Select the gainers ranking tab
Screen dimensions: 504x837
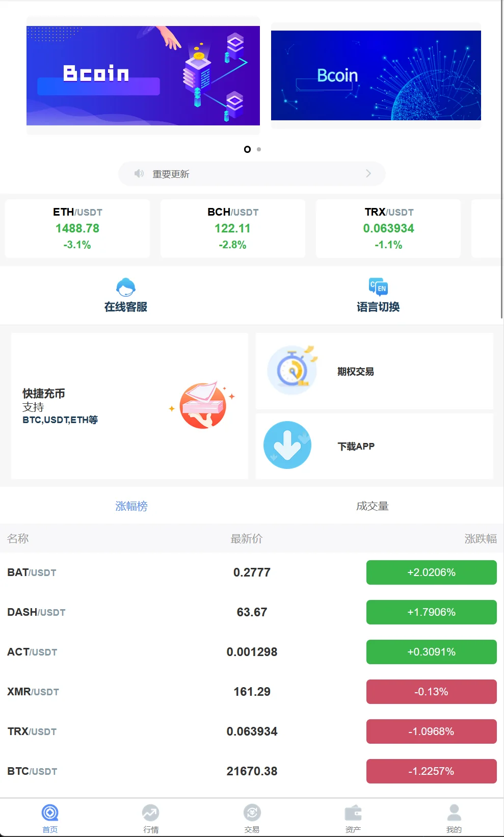tap(131, 506)
